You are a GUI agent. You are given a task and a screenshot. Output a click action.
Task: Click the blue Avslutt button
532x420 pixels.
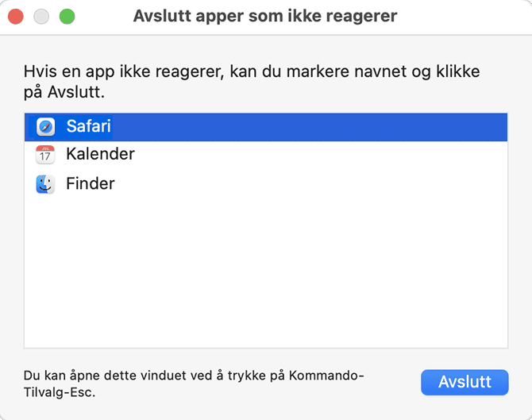465,383
